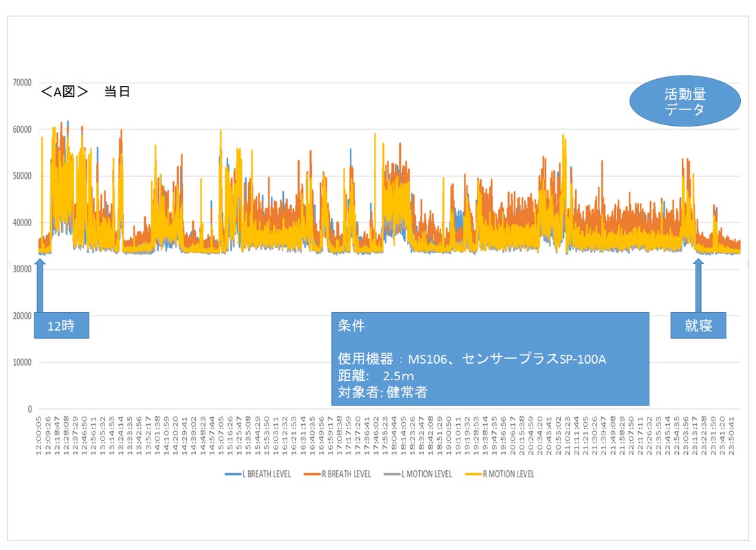Click the 20000 y-axis label
This screenshot has width=756, height=550.
pos(22,316)
